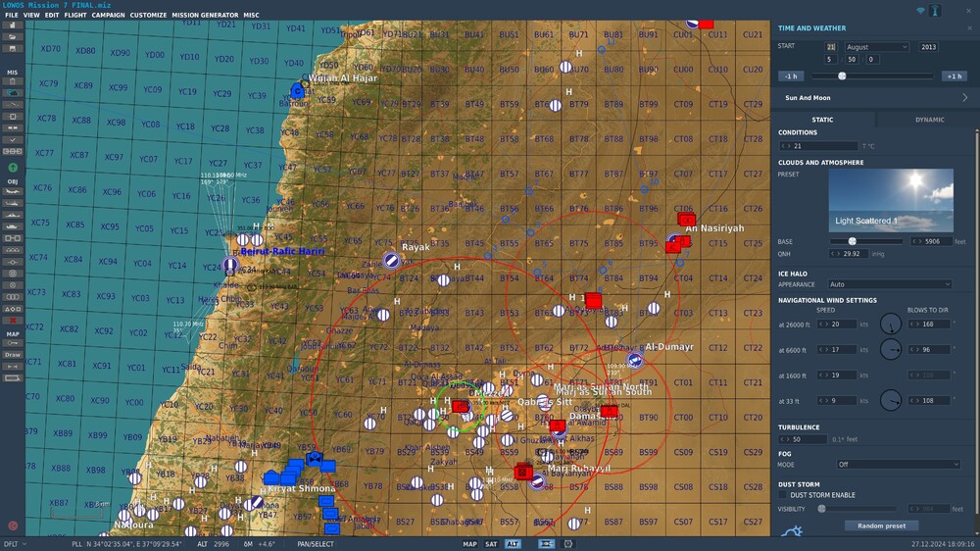Open the VIEW menu
Viewport: 980px width, 551px height.
click(31, 15)
